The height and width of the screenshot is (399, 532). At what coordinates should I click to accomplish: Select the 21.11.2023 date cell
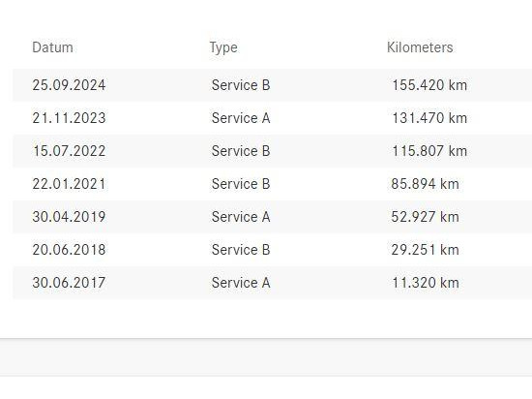point(69,118)
